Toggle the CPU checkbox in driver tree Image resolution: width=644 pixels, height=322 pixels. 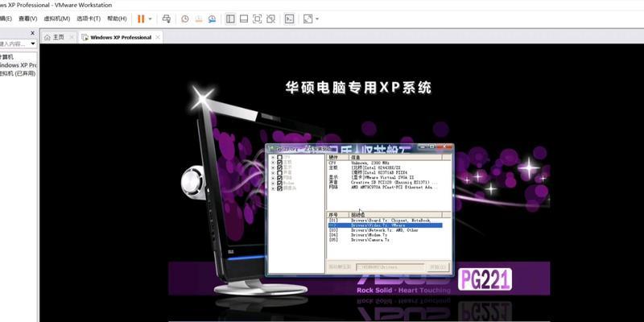[x=279, y=157]
